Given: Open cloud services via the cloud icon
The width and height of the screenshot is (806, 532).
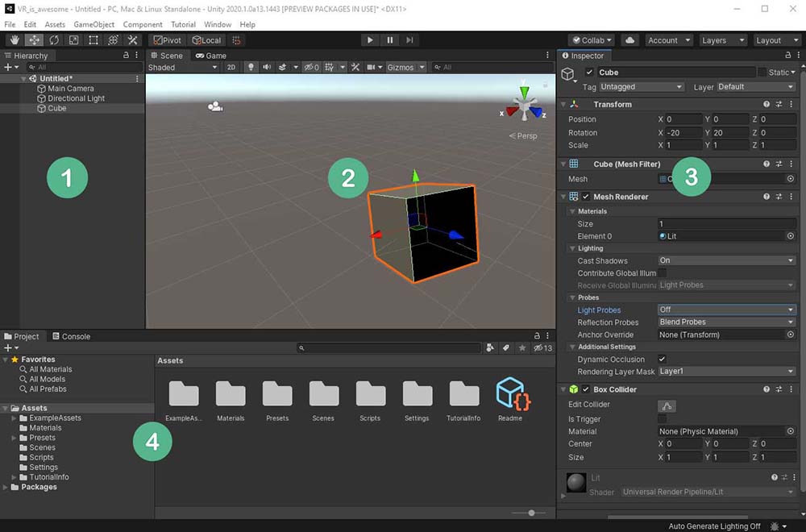Looking at the screenshot, I should (x=630, y=40).
